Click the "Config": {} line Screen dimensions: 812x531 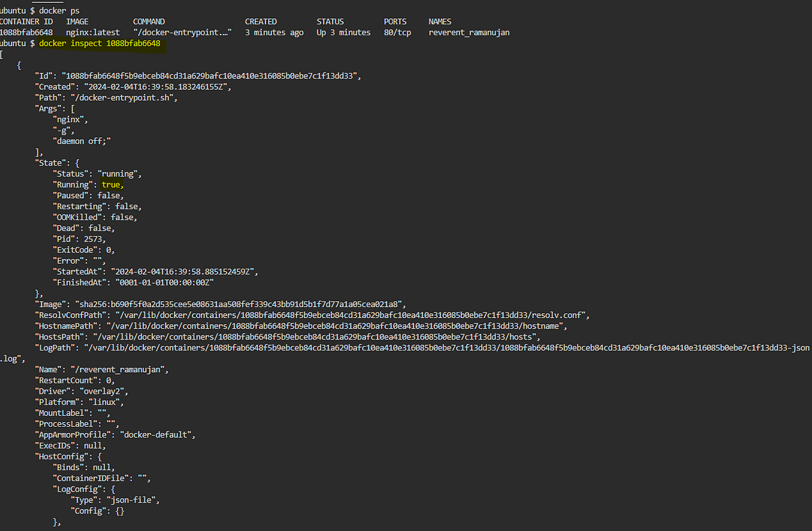click(x=97, y=511)
